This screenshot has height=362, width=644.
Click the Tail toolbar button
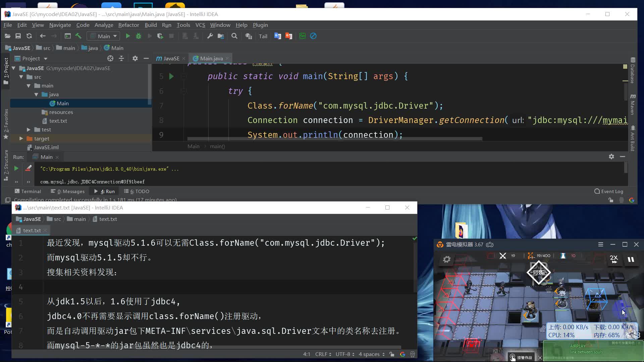[x=263, y=36]
